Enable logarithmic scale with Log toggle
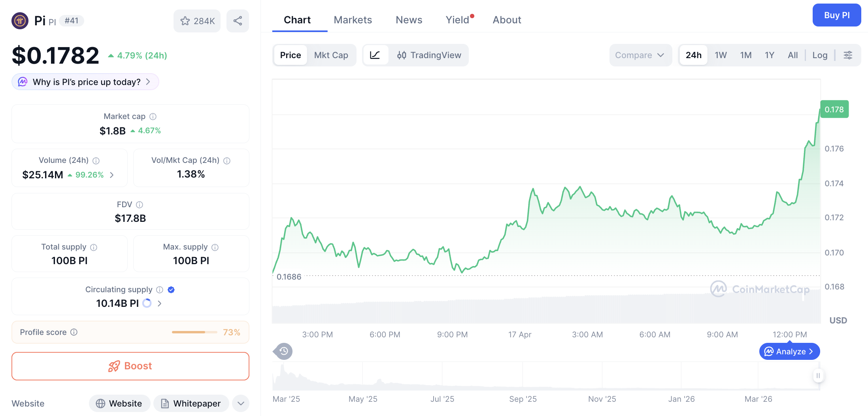The image size is (868, 416). 820,55
